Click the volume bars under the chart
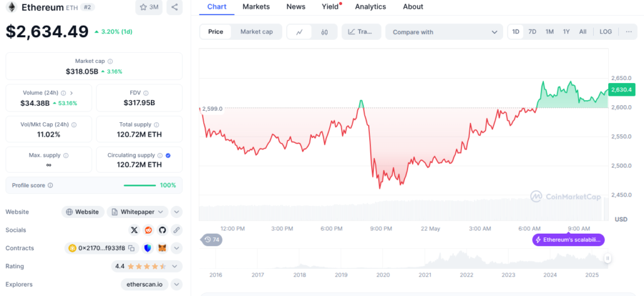Screen dimensions: 644x296 403,210
